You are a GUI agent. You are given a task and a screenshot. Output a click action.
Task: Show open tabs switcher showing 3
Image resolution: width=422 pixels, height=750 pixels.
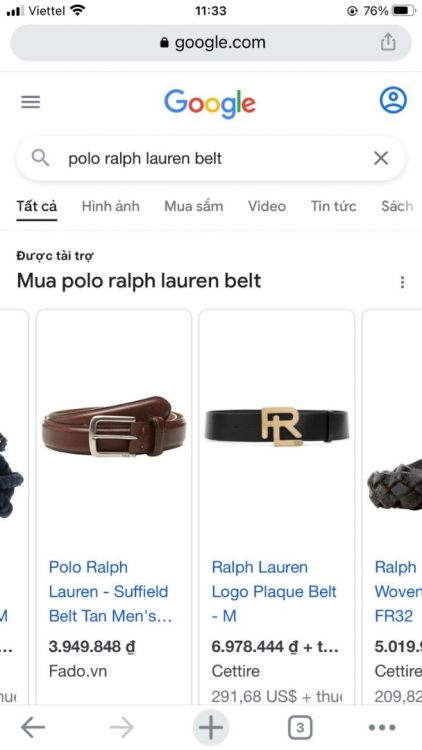300,728
